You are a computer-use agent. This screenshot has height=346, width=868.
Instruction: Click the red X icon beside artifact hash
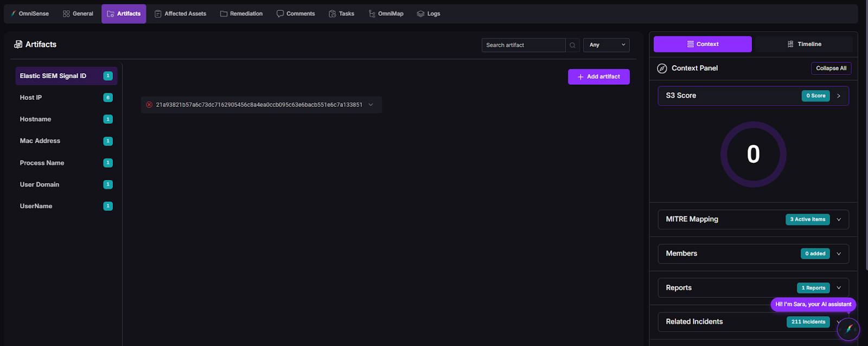coord(149,105)
